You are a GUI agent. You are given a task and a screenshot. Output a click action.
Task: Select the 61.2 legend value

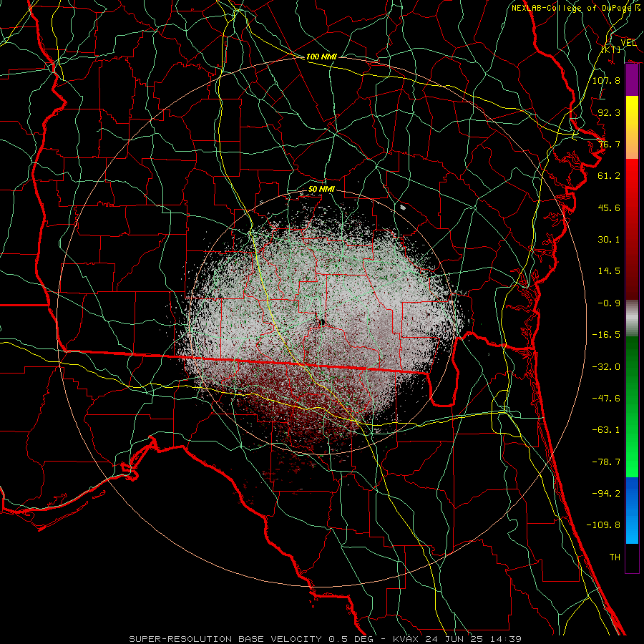point(609,176)
